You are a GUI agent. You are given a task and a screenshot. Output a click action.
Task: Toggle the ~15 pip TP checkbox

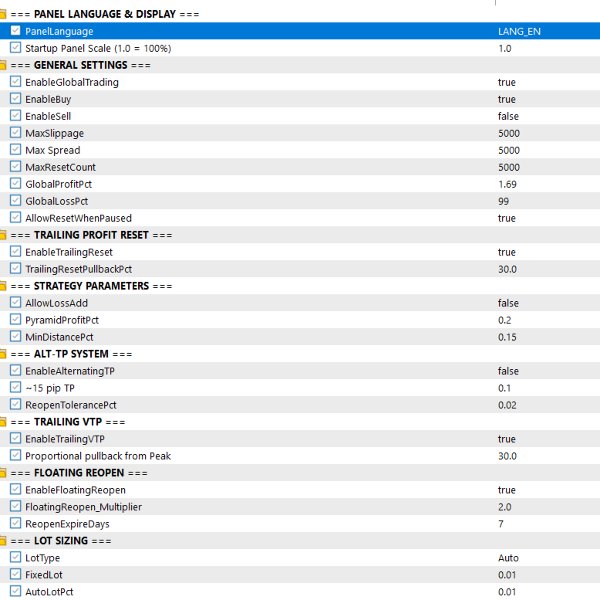(x=15, y=387)
